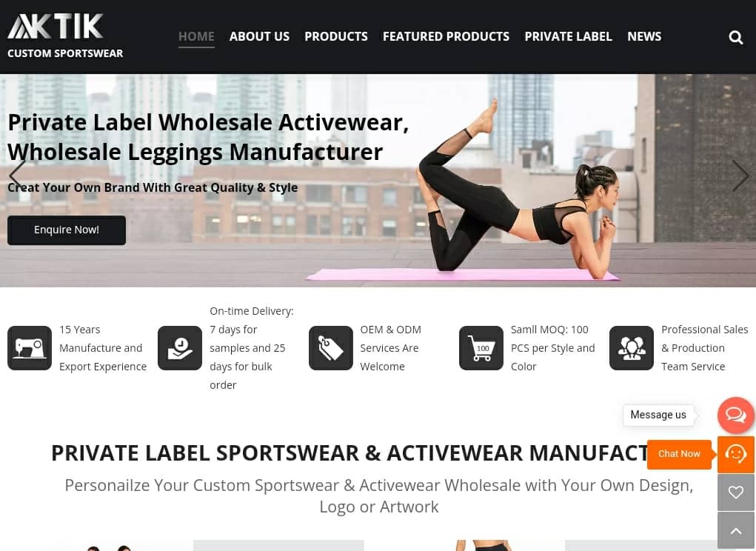The image size is (756, 551).
Task: Click the heart favorites icon
Action: pyautogui.click(x=736, y=492)
